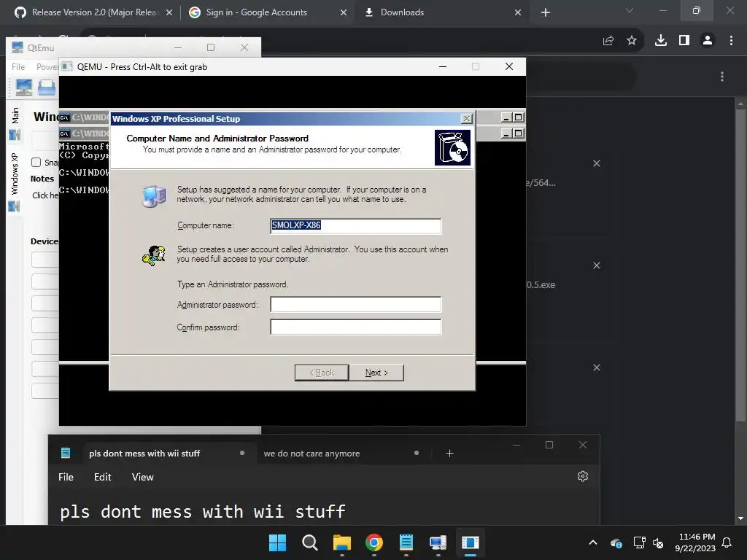The image size is (747, 560).
Task: Click the Downloads page vertical scrollbar
Action: [x=740, y=264]
